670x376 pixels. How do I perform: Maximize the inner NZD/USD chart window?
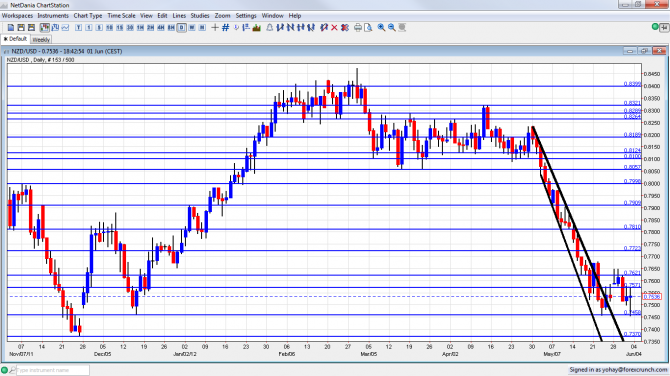(644, 51)
